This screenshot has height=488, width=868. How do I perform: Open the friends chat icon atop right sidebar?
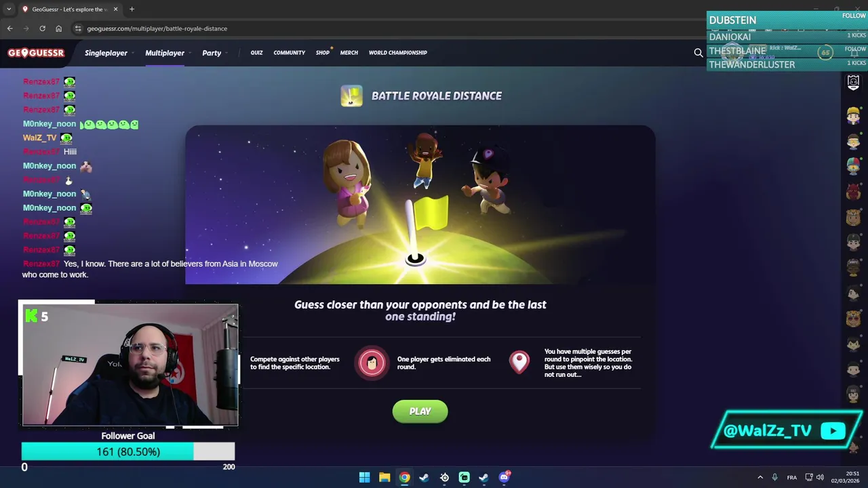point(853,83)
